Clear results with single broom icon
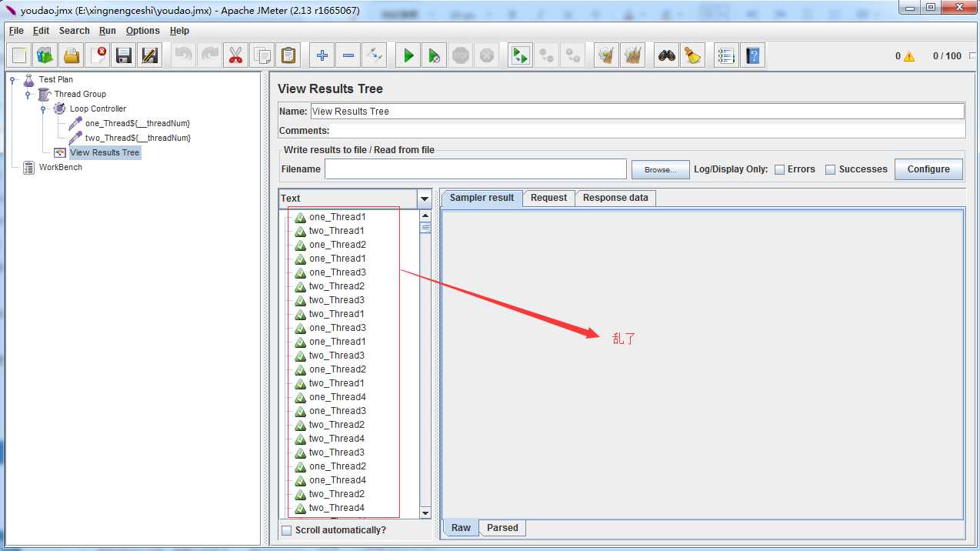 click(607, 55)
